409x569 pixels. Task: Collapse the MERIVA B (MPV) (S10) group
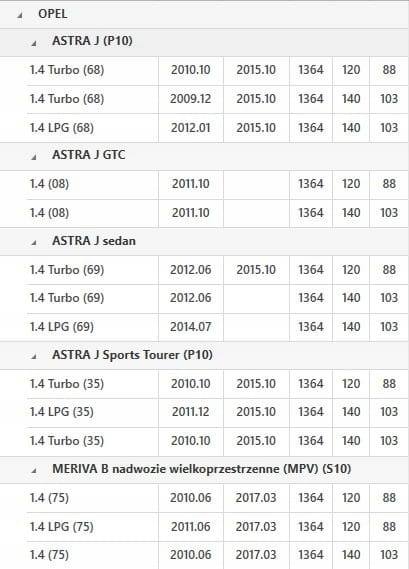click(34, 471)
